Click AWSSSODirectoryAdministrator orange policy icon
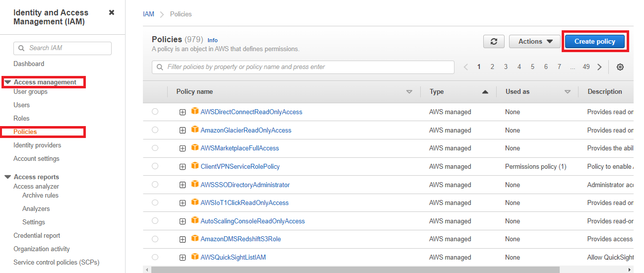644x273 pixels. coord(195,184)
